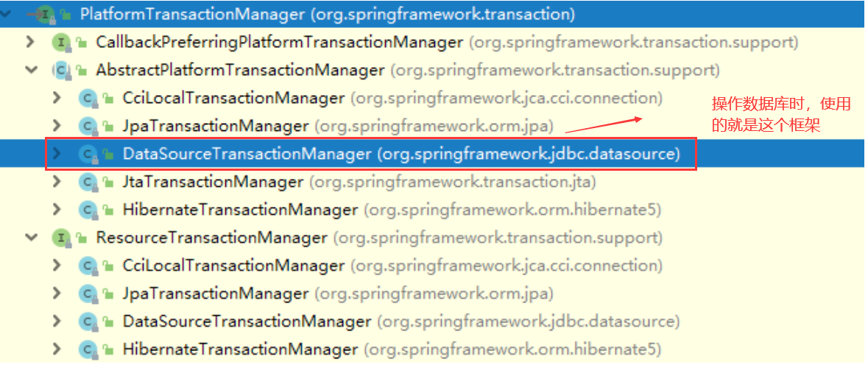Click the CallbackPreferringPlatformTransactionManager interface icon
868x368 pixels.
pos(60,42)
